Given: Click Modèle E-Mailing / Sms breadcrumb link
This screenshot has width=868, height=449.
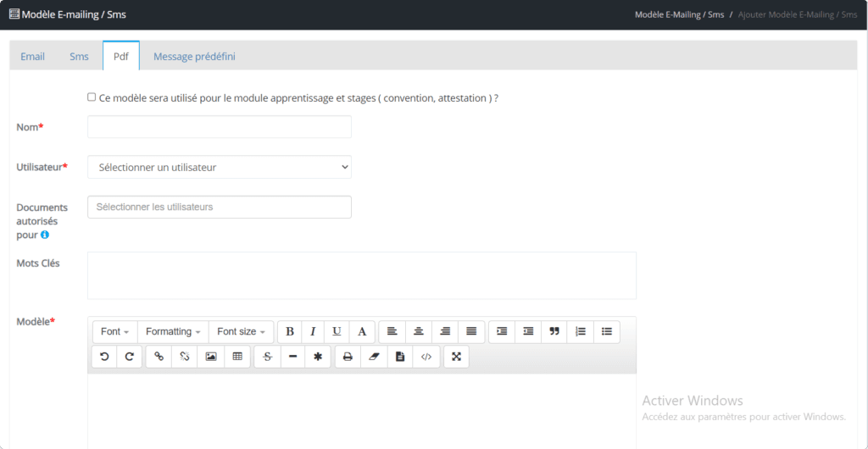Looking at the screenshot, I should (x=679, y=14).
